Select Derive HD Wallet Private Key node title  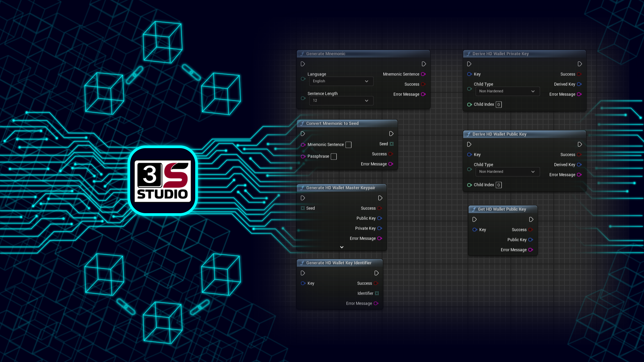tap(500, 54)
